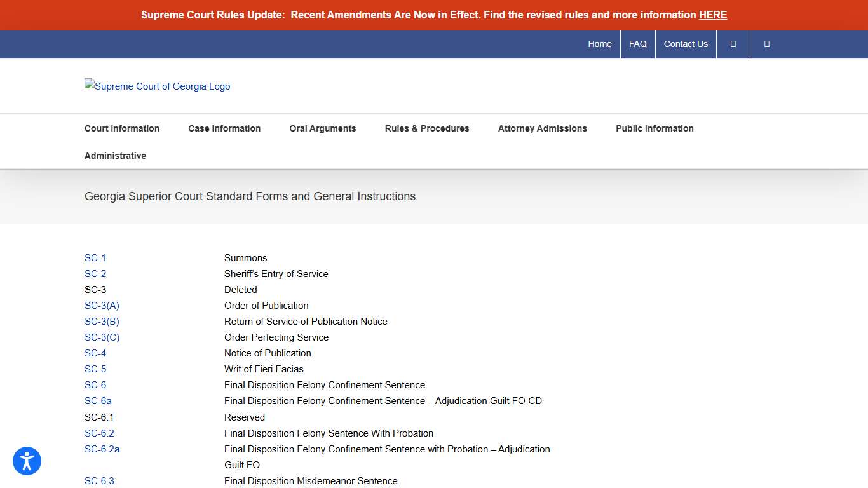Expand the Rules & Procedures menu
Viewport: 868px width, 488px height.
pyautogui.click(x=426, y=128)
